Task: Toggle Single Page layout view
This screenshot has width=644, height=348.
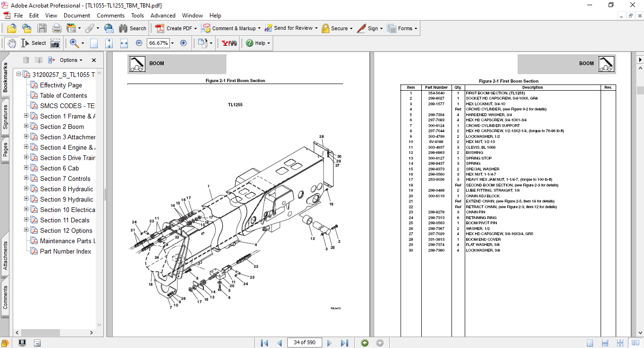Action: (x=590, y=343)
